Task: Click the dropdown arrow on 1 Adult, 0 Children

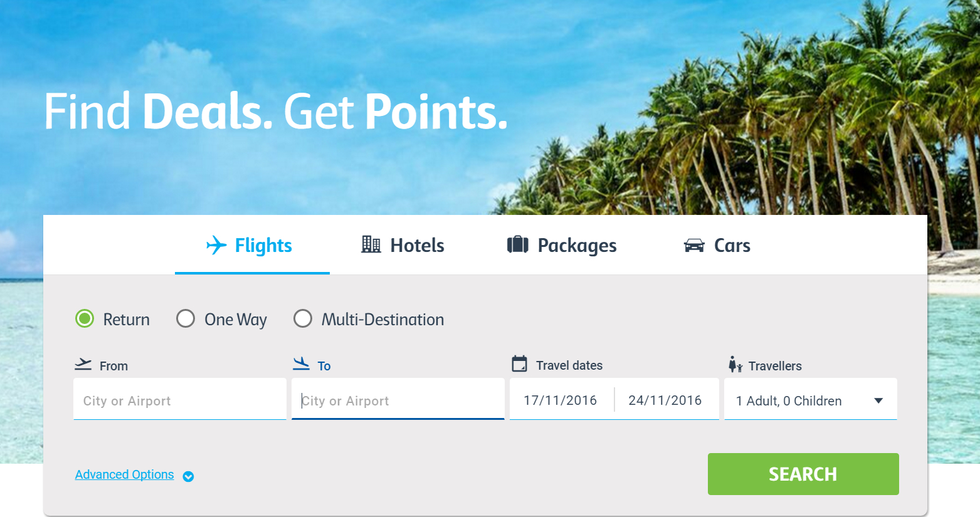Action: [x=879, y=399]
